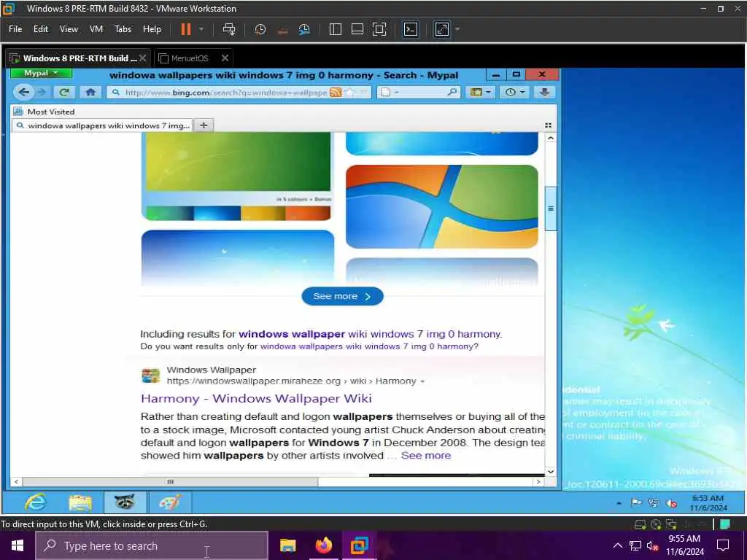The image size is (747, 560).
Task: Open the VMware Edit menu
Action: coord(41,29)
